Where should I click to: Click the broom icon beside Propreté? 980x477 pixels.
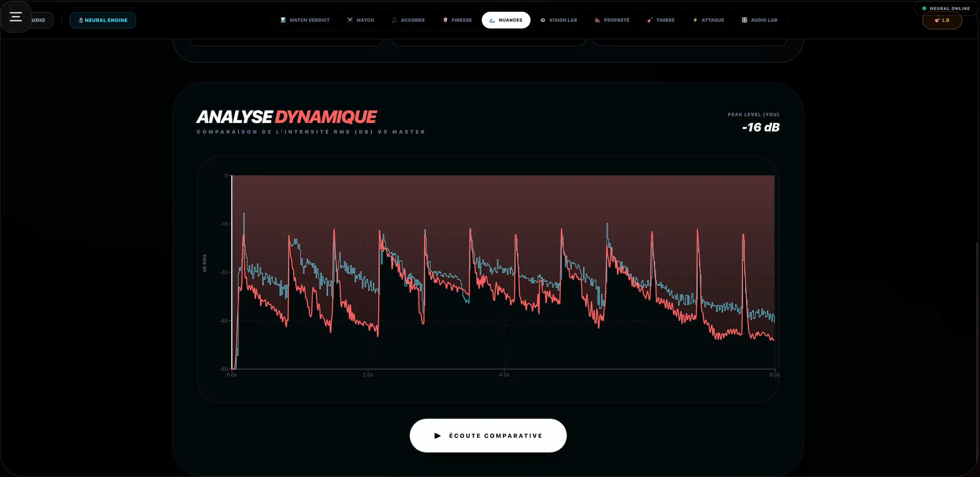[597, 20]
